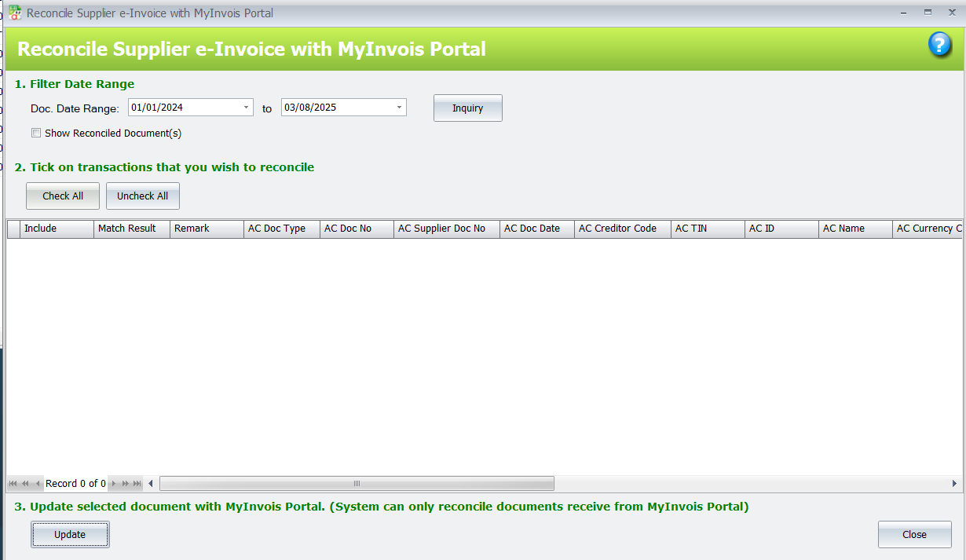966x560 pixels.
Task: Open the blue help question mark icon
Action: 939,45
